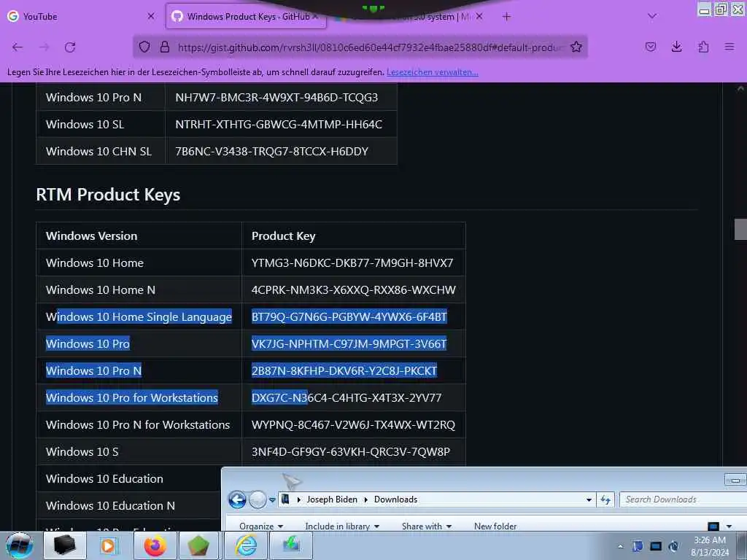Image resolution: width=747 pixels, height=560 pixels.
Task: Click the Search Downloads field
Action: 683,499
